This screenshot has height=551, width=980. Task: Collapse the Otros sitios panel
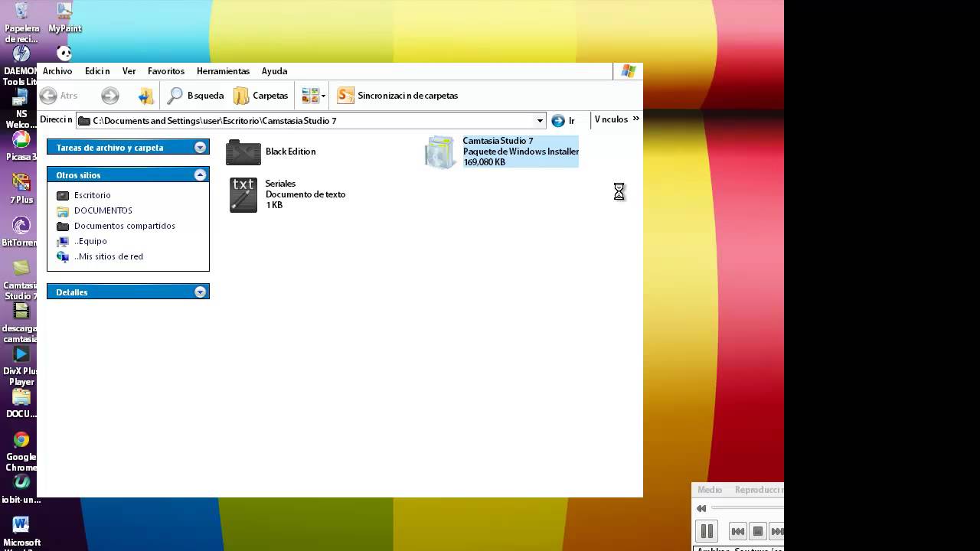point(128,174)
